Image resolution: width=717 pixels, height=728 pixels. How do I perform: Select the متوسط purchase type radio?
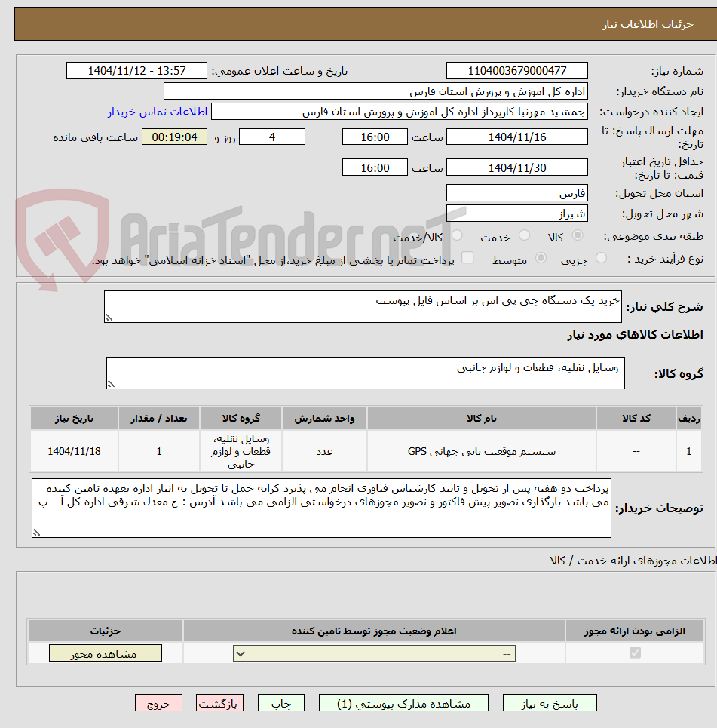tap(541, 258)
